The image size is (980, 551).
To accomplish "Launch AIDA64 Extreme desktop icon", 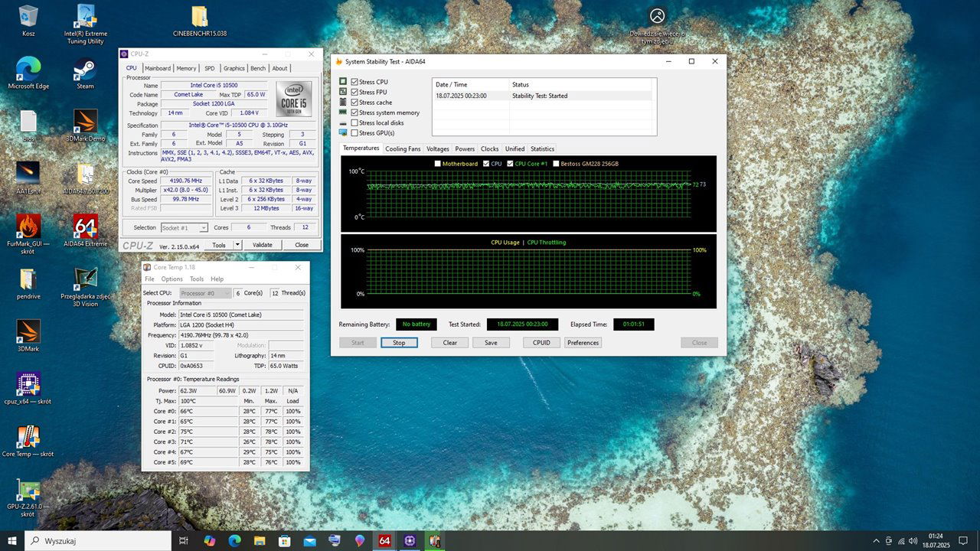I will [x=86, y=230].
